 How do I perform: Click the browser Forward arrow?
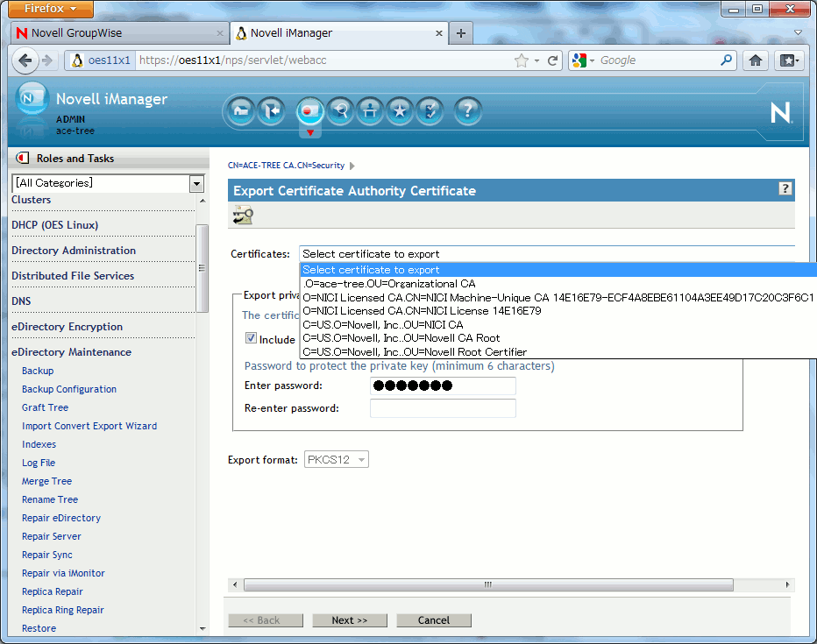point(47,60)
